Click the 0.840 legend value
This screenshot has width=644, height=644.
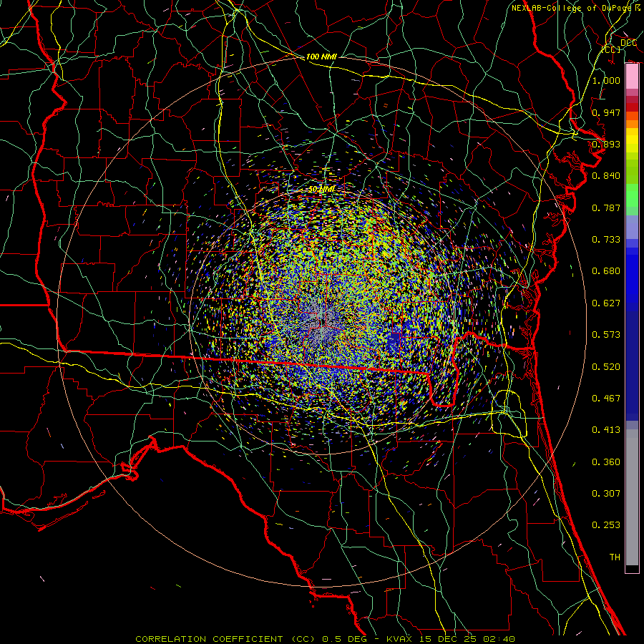tap(606, 175)
